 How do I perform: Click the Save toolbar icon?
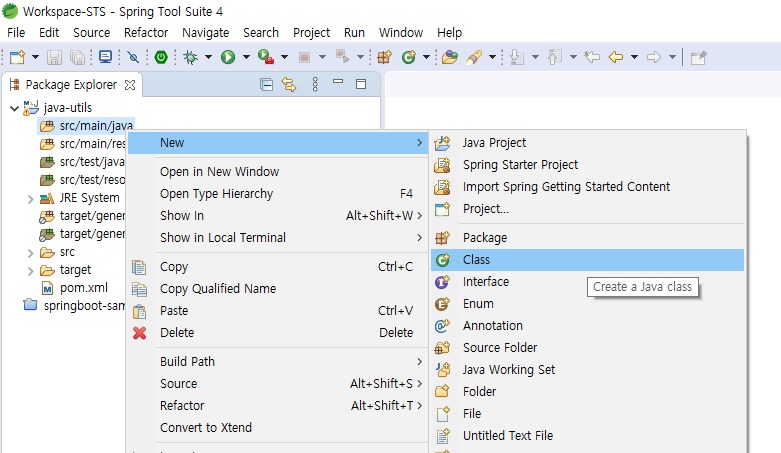pos(54,57)
